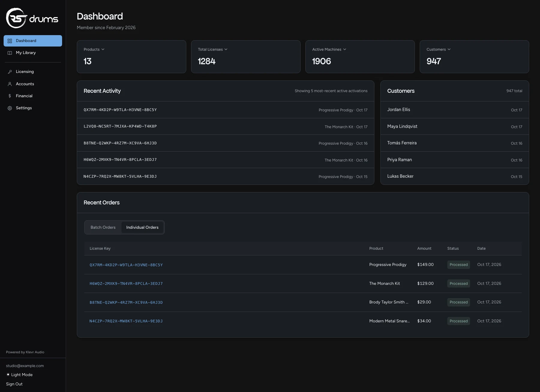
Task: Click the RS drums logo
Action: [32, 18]
